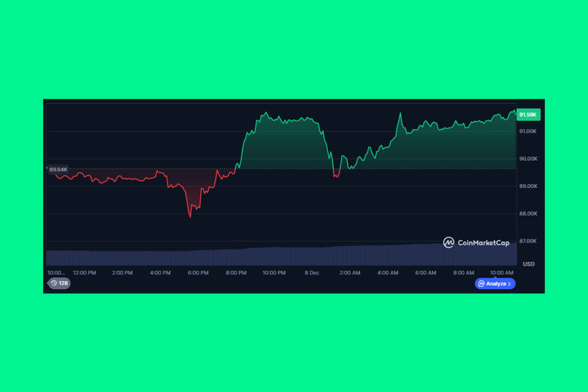Click the lowest red dip on the chart
The width and height of the screenshot is (588, 392).
coord(191,217)
